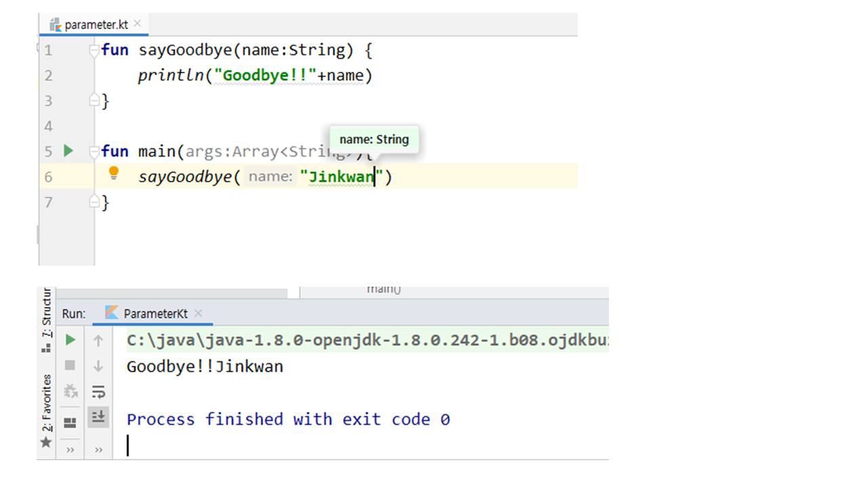Click the down arrow in the Run panel

pyautogui.click(x=98, y=366)
